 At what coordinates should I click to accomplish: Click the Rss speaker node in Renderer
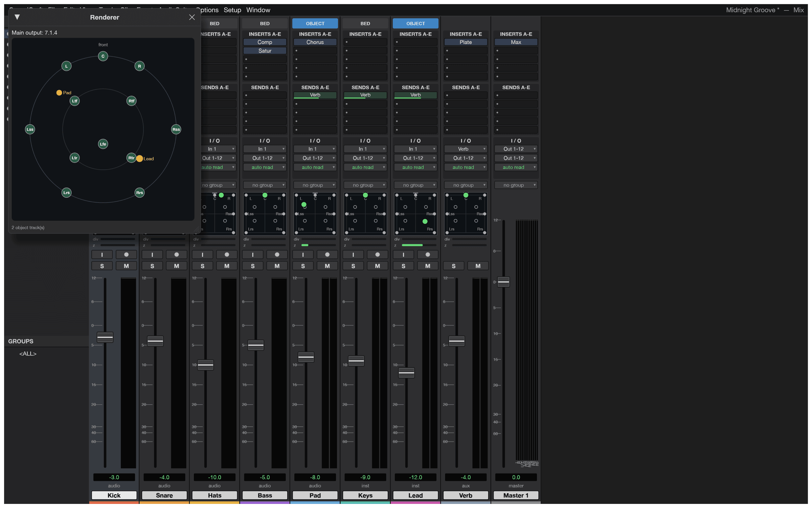[176, 129]
